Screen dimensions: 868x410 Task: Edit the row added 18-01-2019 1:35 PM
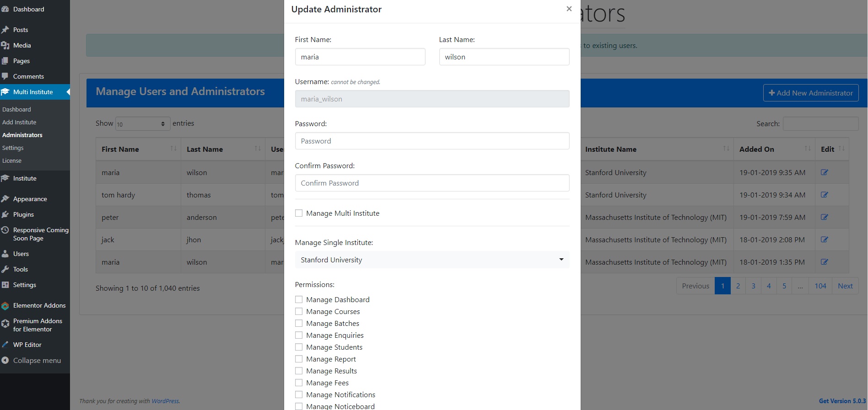click(x=825, y=262)
